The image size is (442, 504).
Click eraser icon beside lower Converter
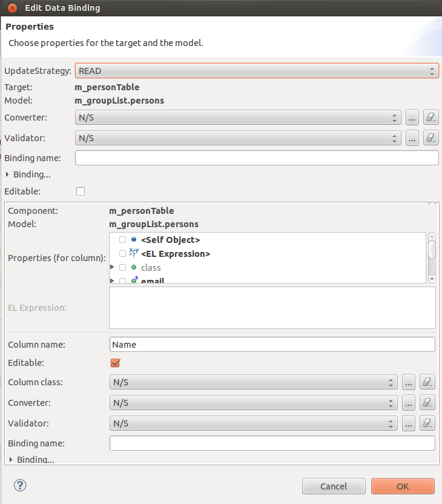coord(427,403)
